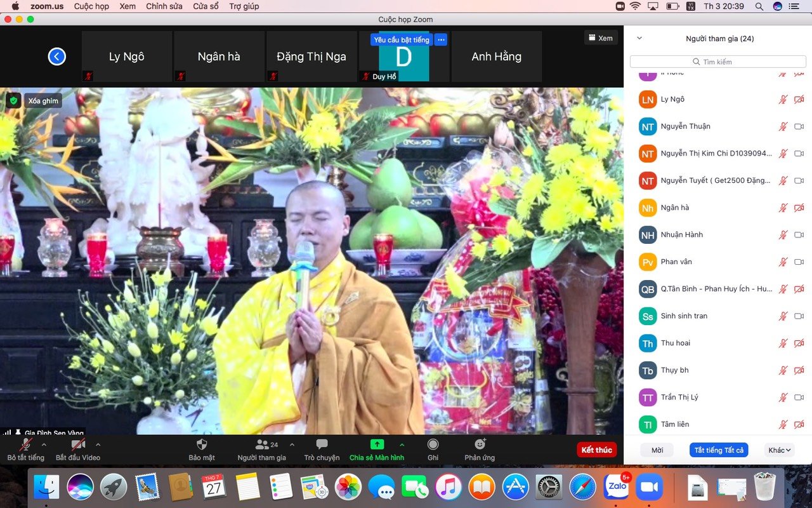Open the Cuộc họp menu
The image size is (812, 508).
pyautogui.click(x=91, y=6)
